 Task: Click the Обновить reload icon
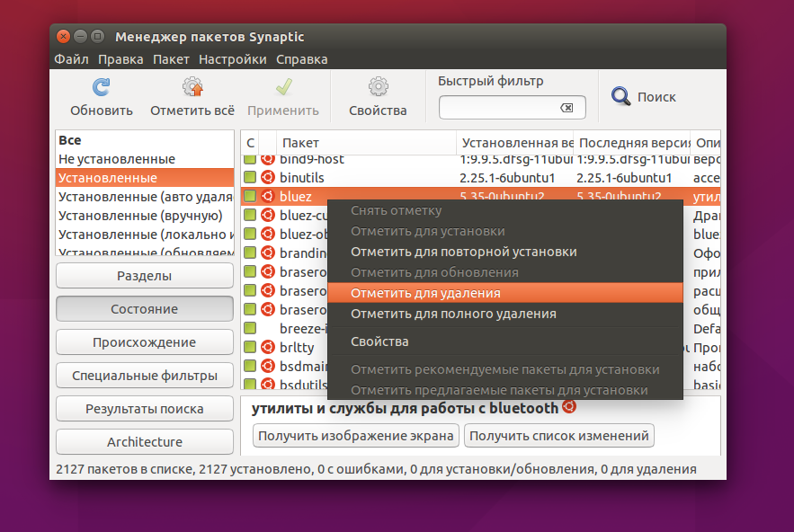click(102, 87)
